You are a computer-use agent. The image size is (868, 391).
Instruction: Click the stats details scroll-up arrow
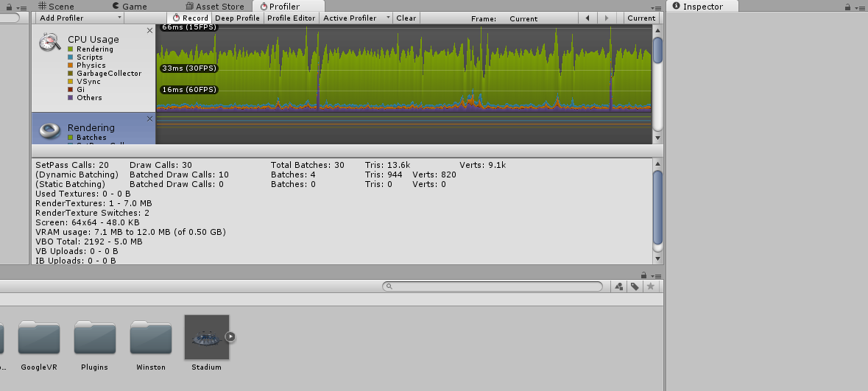657,163
